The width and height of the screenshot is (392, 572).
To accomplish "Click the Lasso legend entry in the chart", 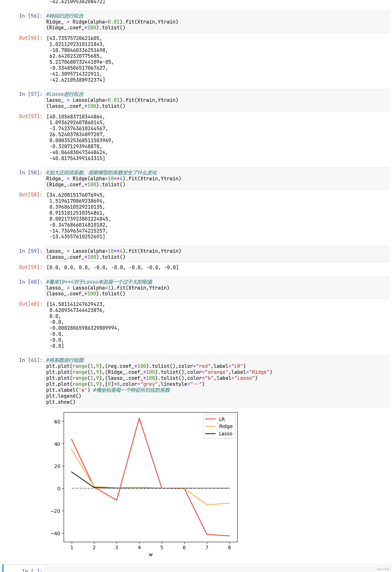I will [225, 434].
